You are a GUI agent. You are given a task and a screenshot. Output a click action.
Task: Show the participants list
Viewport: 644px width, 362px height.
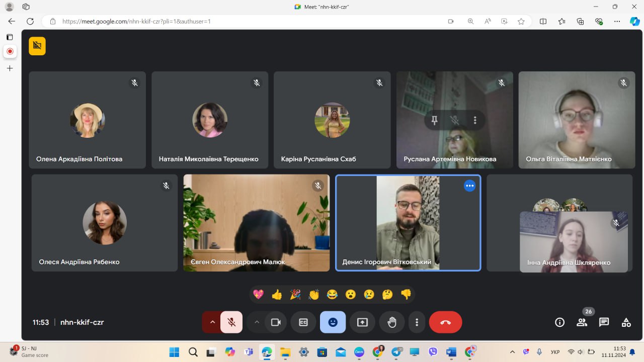(x=582, y=322)
